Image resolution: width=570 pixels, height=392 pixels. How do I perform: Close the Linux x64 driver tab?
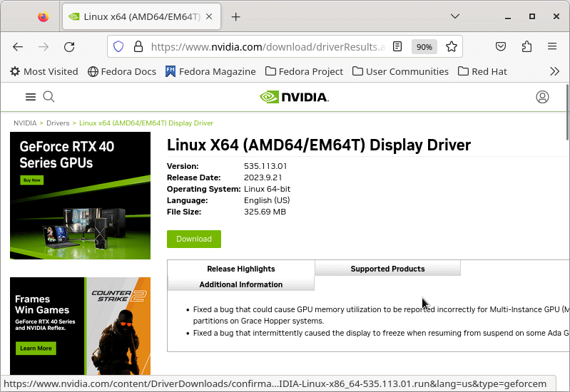[x=209, y=16]
